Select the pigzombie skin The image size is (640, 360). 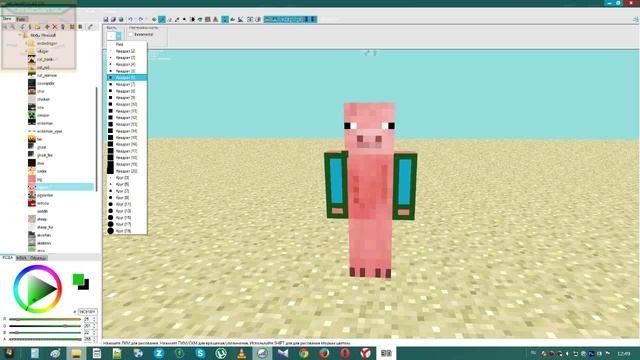(x=44, y=196)
